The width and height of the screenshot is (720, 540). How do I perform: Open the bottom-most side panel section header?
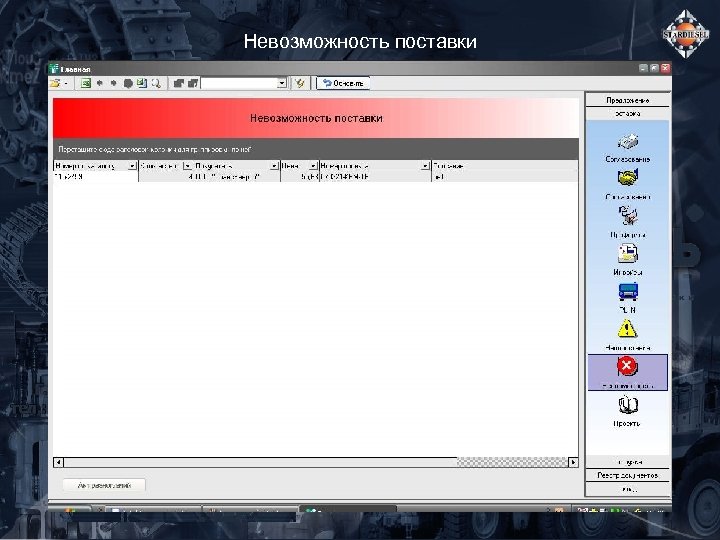(628, 489)
